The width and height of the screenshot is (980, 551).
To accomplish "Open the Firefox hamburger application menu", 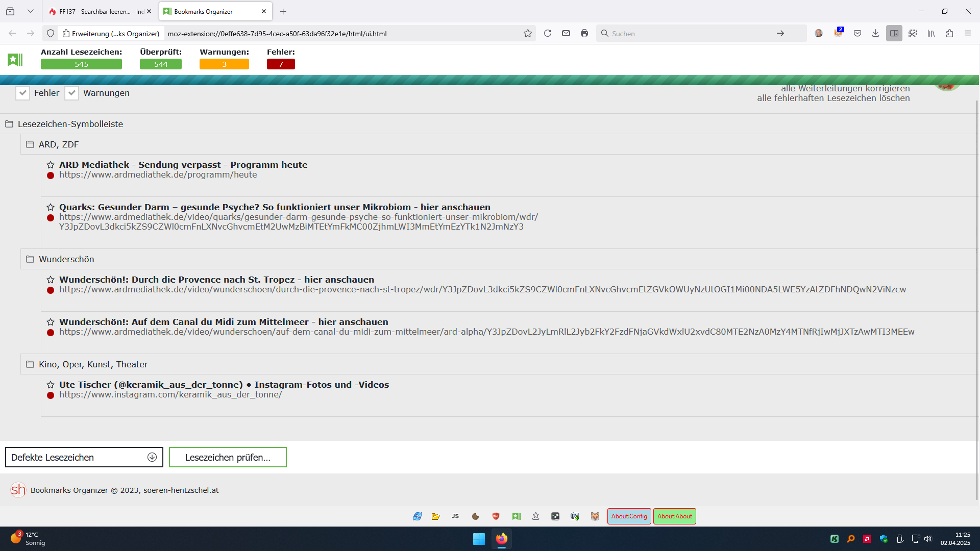I will [968, 33].
